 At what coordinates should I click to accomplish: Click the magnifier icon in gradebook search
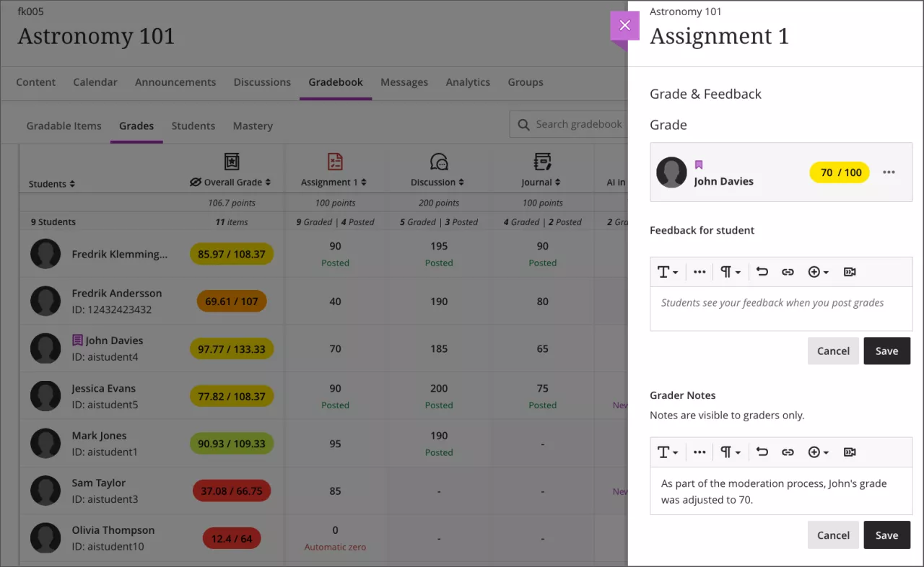click(523, 124)
